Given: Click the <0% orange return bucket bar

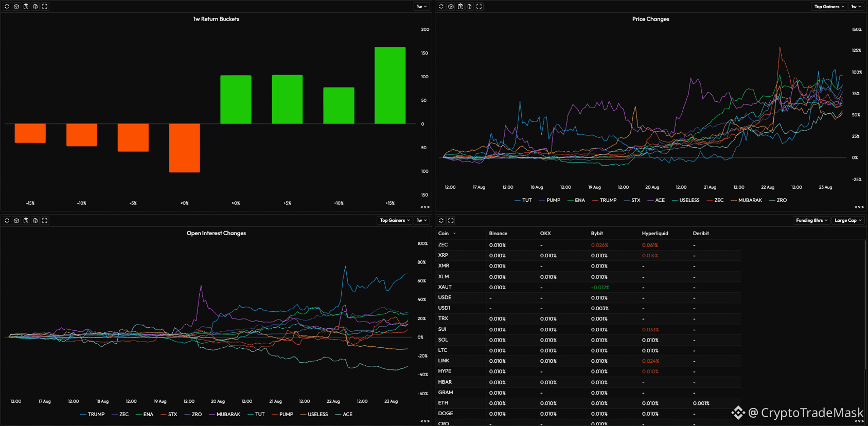Looking at the screenshot, I should point(184,148).
